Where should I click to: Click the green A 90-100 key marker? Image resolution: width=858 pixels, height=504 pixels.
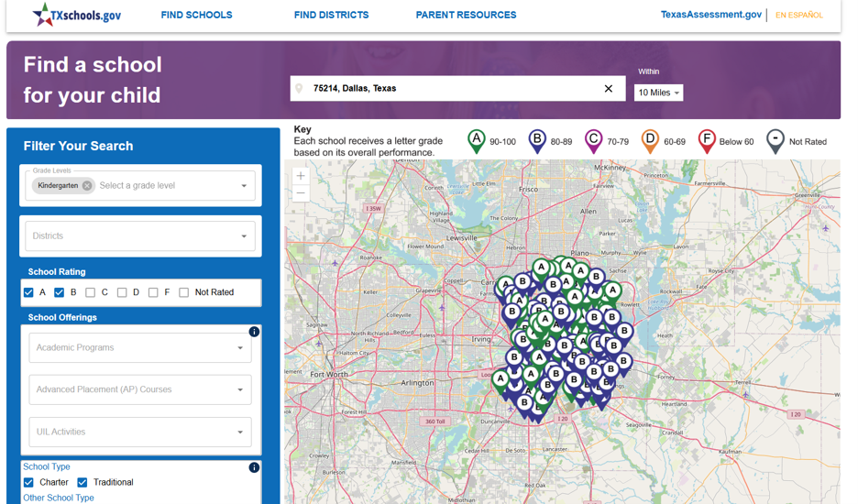pyautogui.click(x=477, y=140)
